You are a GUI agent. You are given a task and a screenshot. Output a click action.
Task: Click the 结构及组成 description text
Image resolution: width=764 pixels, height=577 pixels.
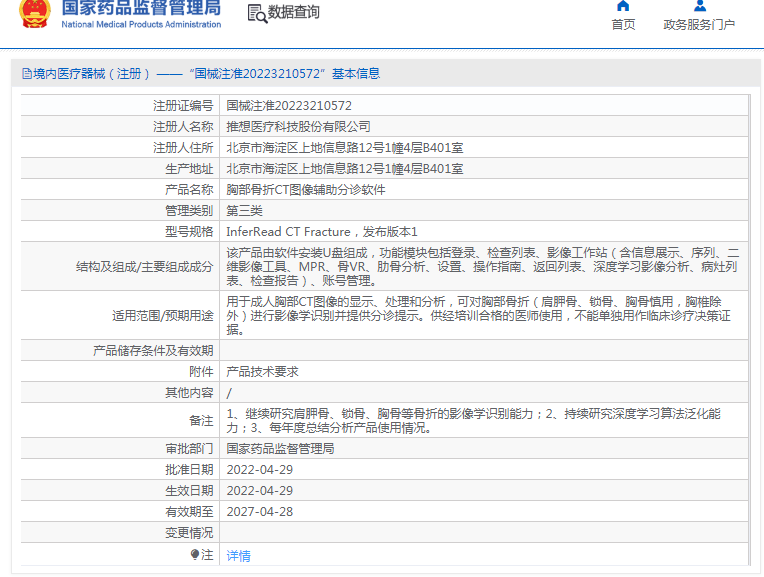483,267
